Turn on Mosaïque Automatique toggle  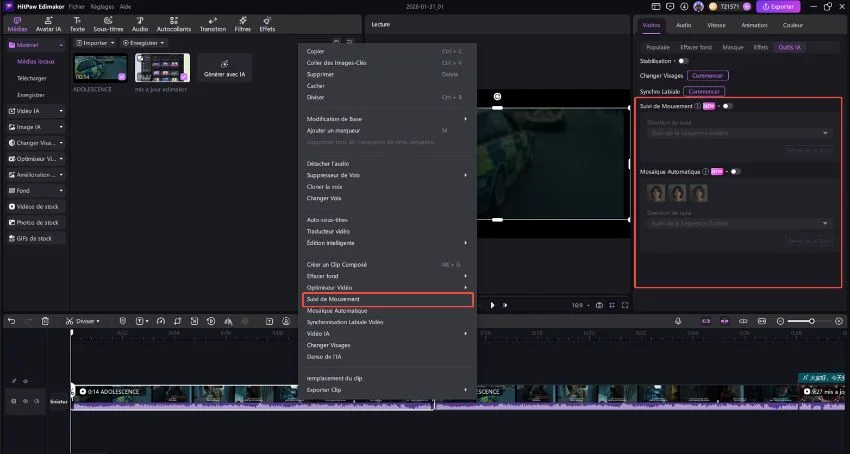pos(735,171)
